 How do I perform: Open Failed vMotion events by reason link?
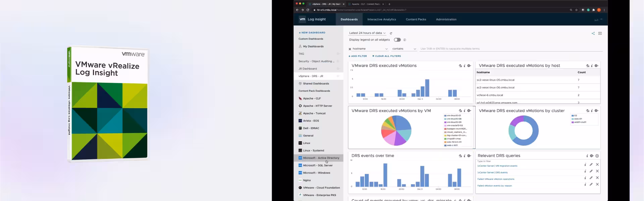tap(494, 186)
